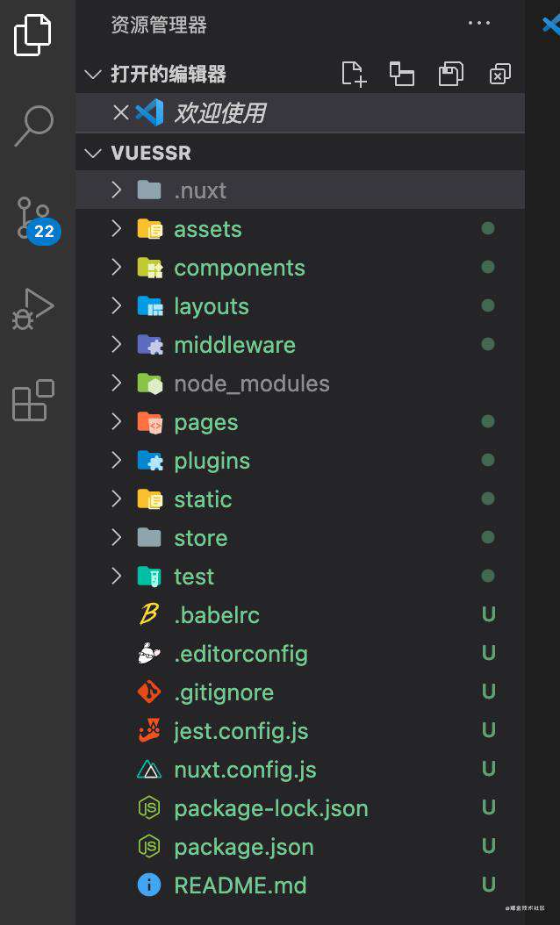The height and width of the screenshot is (925, 560).
Task: Toggle the editor layout icon
Action: tap(402, 74)
